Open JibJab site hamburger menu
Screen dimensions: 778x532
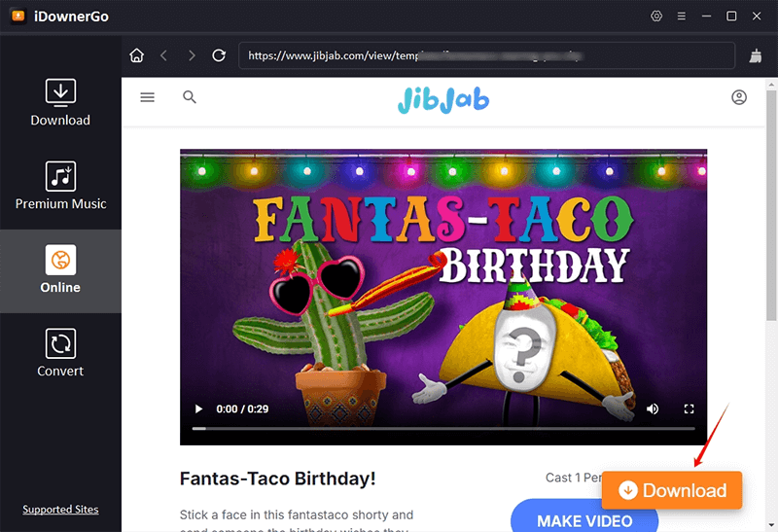pos(148,97)
